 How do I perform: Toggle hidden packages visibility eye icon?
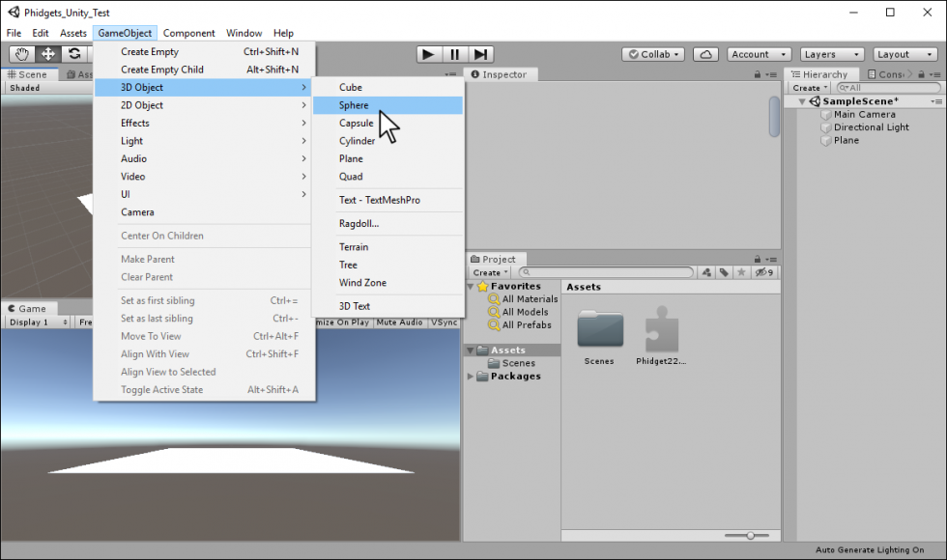click(x=763, y=272)
